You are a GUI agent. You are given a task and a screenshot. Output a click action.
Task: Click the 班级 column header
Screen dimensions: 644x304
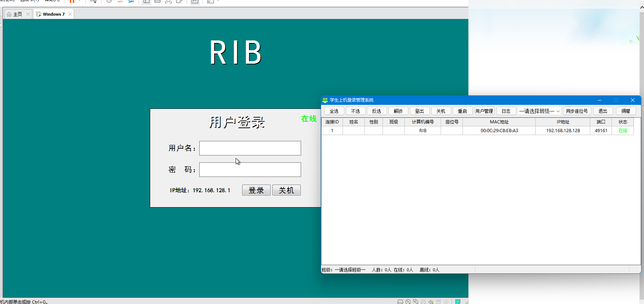point(394,122)
